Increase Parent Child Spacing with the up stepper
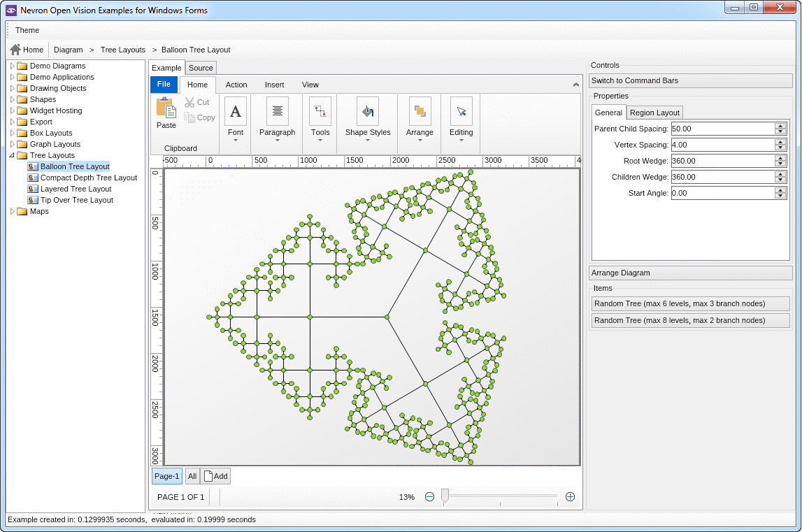This screenshot has height=532, width=802. click(780, 125)
